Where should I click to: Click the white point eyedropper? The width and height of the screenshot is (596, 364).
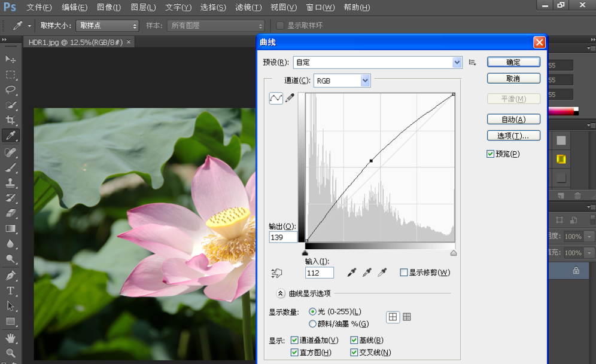(382, 273)
